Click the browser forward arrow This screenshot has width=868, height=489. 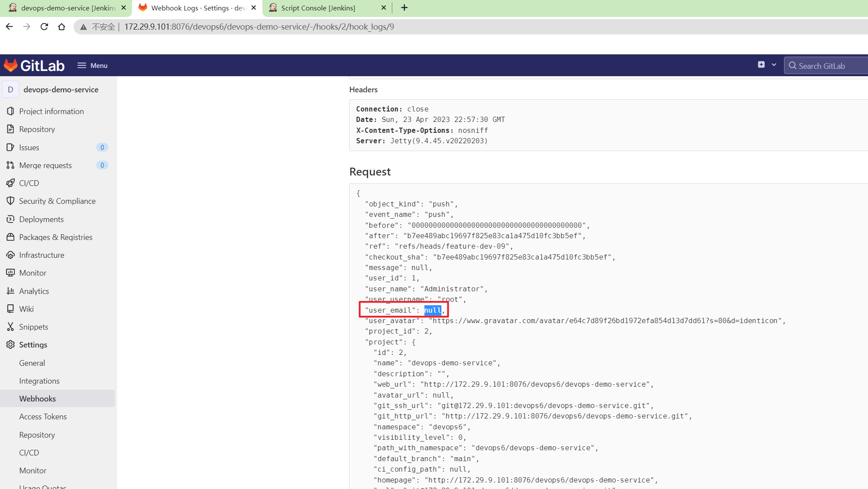[27, 27]
